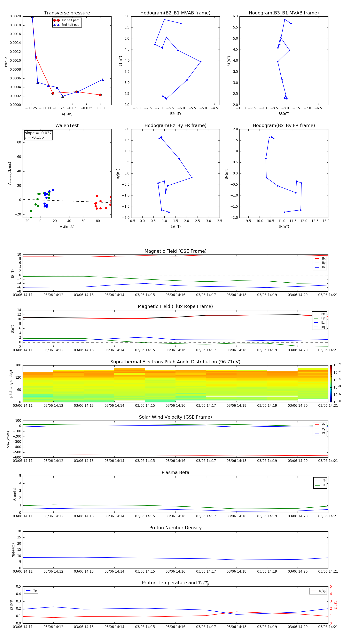The width and height of the screenshot is (351, 644).
Task: Click the 'r = -0.156' annotation
Action: [x=35, y=137]
